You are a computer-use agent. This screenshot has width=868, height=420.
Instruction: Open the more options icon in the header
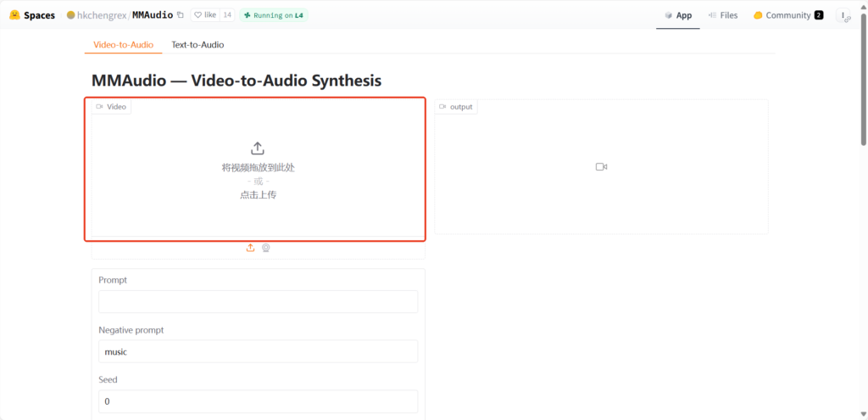(x=843, y=15)
